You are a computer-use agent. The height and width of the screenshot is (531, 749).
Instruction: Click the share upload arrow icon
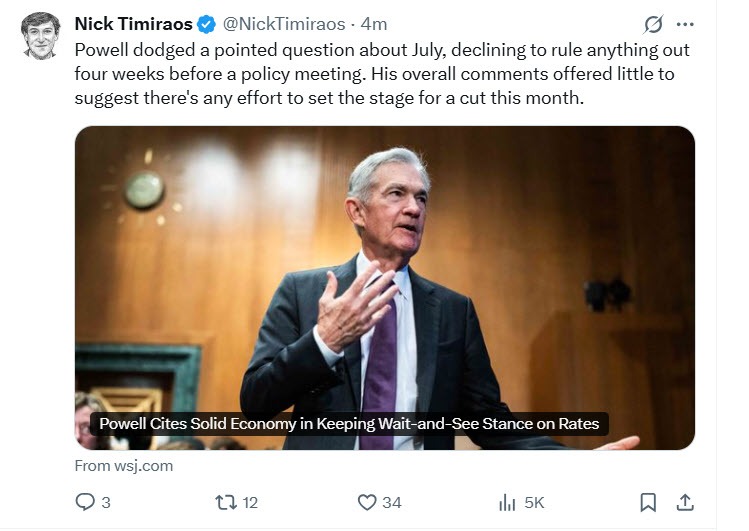pyautogui.click(x=685, y=503)
